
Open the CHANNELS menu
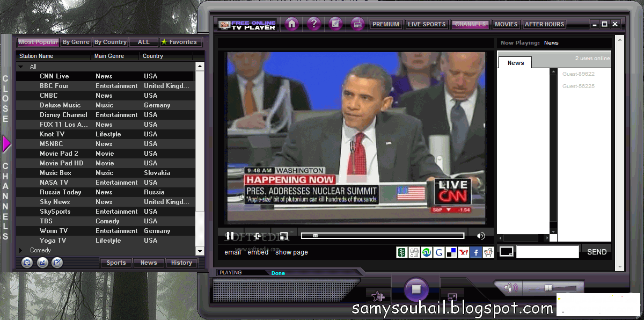tap(470, 24)
